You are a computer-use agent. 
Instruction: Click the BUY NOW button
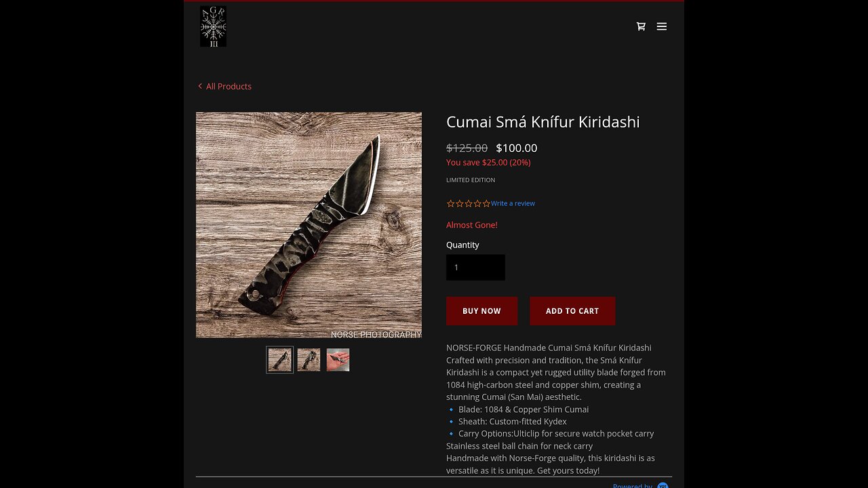tap(481, 311)
